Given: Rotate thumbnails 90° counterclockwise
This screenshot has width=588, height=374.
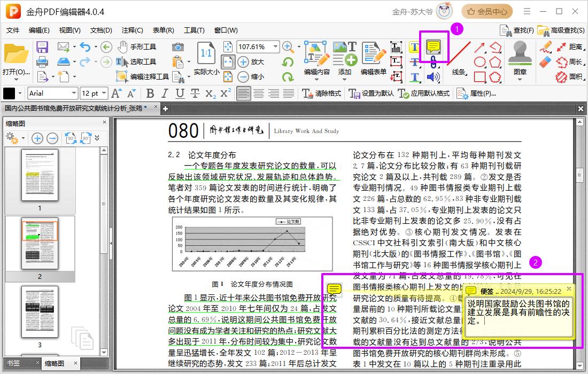Looking at the screenshot, I should 71,138.
